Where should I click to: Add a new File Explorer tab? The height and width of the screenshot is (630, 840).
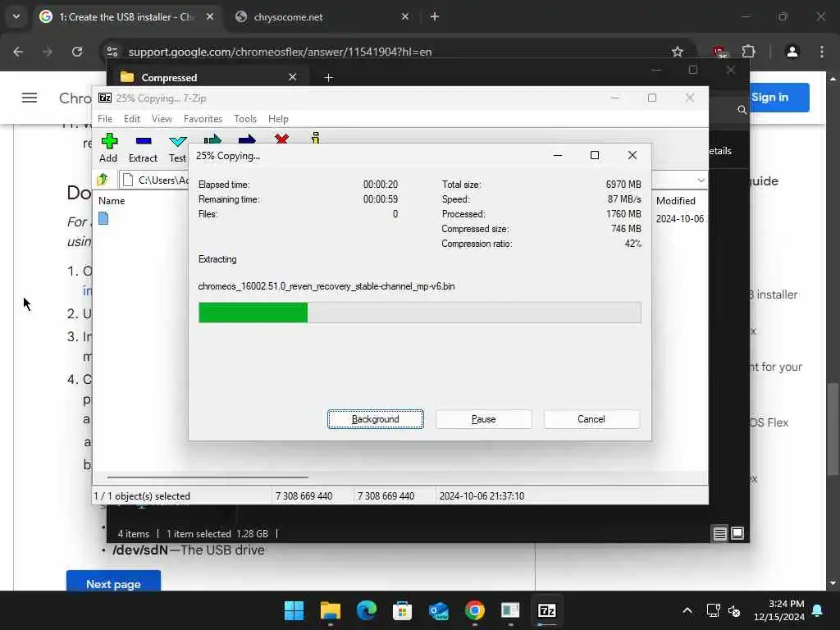pos(328,78)
